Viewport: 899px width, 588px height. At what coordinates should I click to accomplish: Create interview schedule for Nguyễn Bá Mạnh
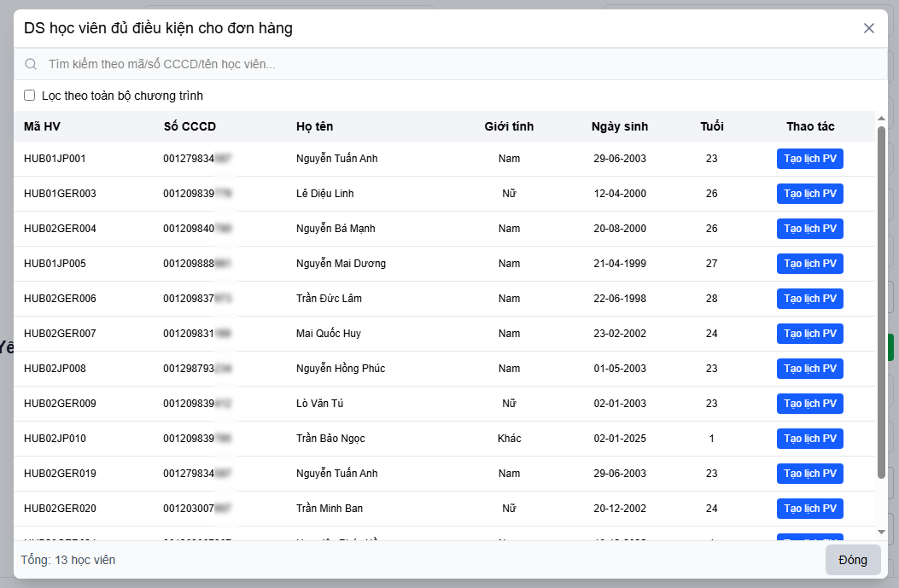point(809,229)
